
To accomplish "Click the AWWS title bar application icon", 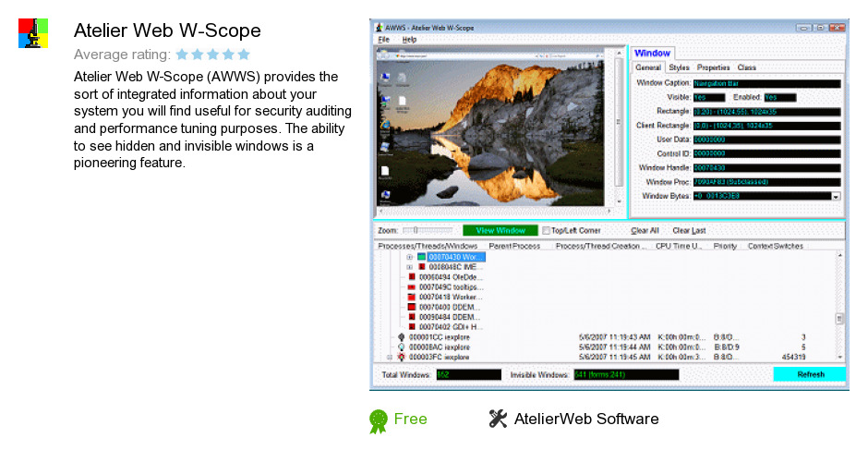I will [380, 27].
